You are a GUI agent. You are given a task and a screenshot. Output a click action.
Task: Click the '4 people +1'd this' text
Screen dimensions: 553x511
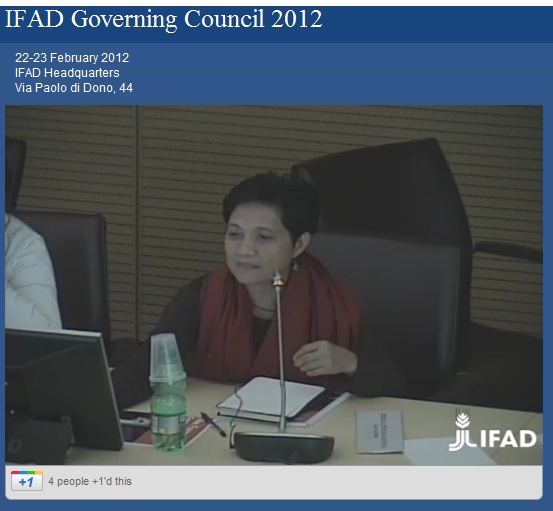(90, 481)
